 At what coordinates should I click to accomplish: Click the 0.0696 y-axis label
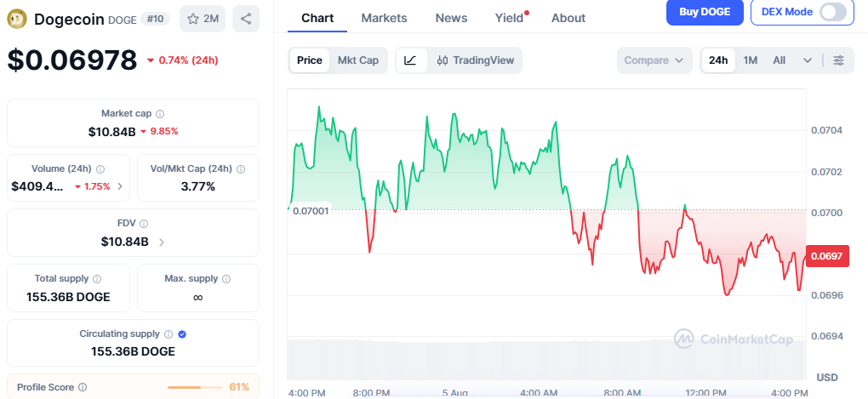click(826, 295)
